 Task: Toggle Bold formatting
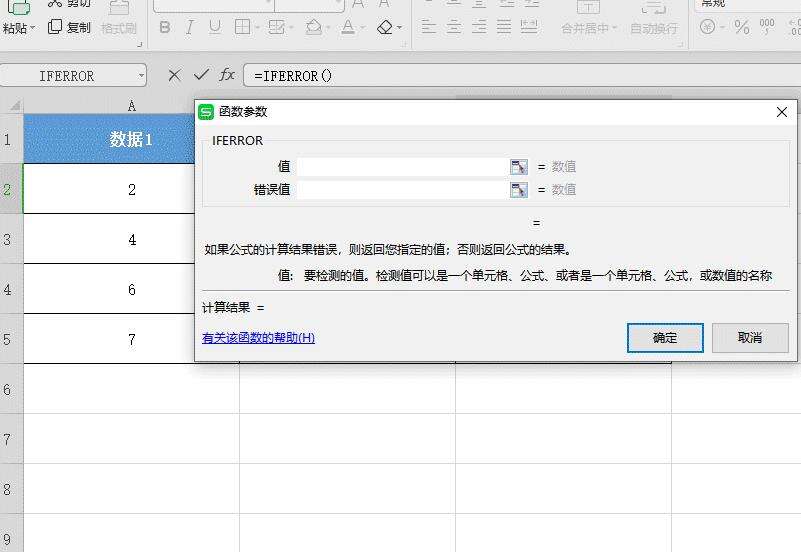pyautogui.click(x=164, y=27)
